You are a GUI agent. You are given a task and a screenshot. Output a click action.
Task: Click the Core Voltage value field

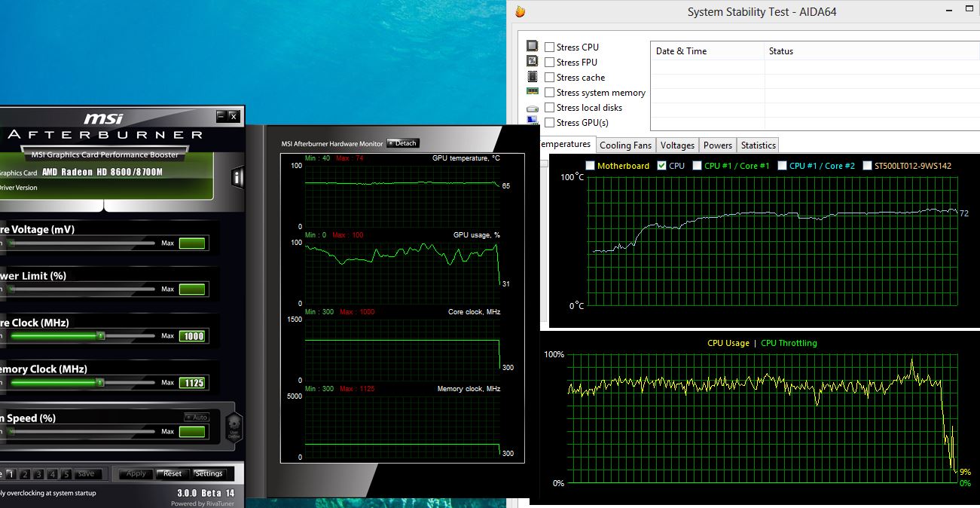(x=192, y=243)
